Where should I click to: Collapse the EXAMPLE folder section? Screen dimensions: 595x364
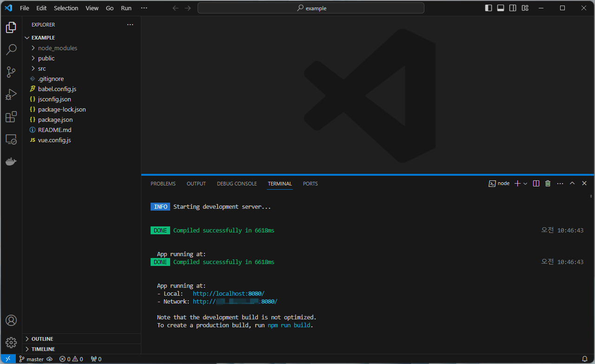click(x=81, y=38)
